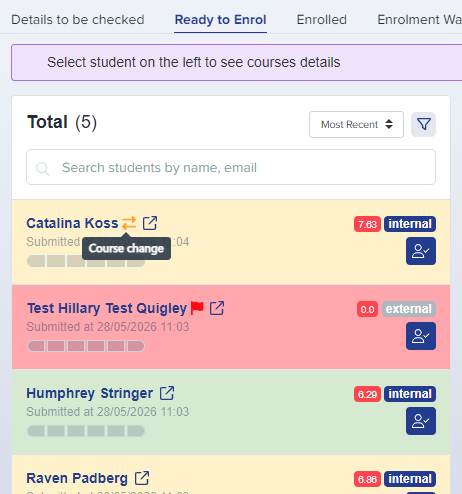Viewport: 462px width, 494px height.
Task: Click the course change arrows icon beside Catalina Koss
Action: (x=129, y=223)
